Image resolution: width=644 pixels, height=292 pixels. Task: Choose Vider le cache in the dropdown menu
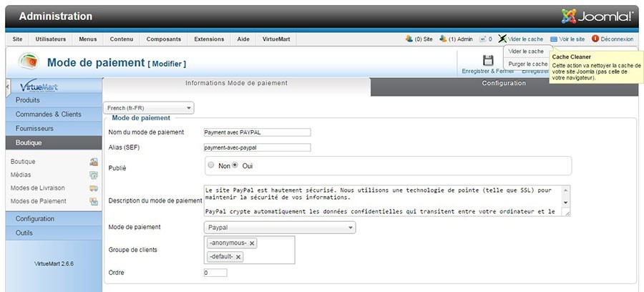coord(526,52)
